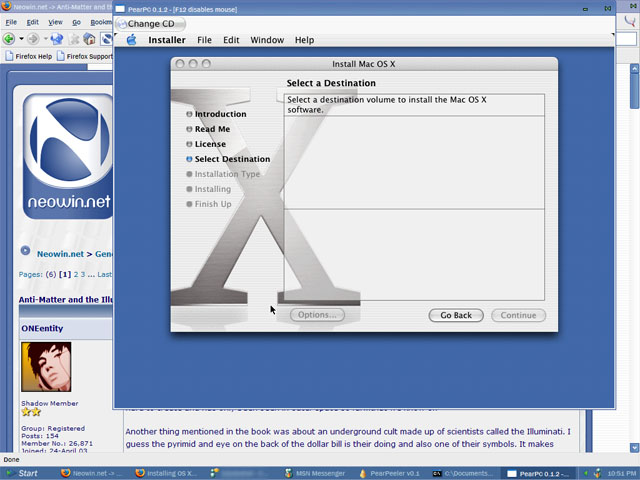Click the round navigation icon beside breadcrumb
The width and height of the screenshot is (640, 480).
(x=25, y=251)
